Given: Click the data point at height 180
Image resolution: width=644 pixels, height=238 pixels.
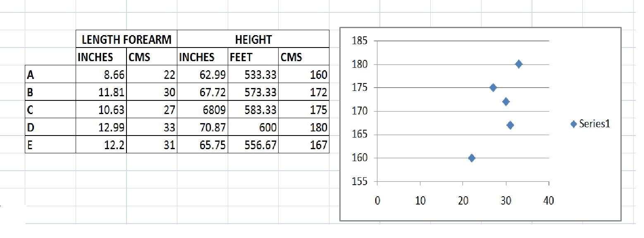Looking at the screenshot, I should [x=519, y=64].
